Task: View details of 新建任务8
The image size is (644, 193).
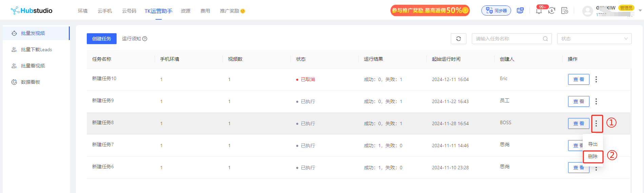Action: [x=579, y=123]
